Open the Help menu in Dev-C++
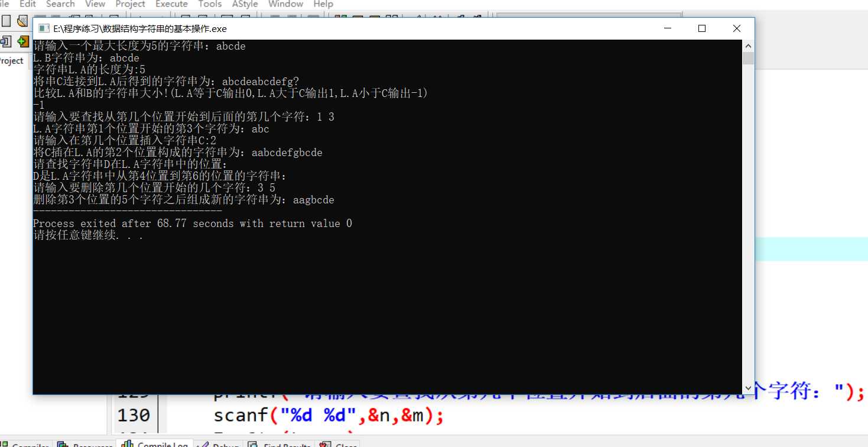 [x=323, y=4]
